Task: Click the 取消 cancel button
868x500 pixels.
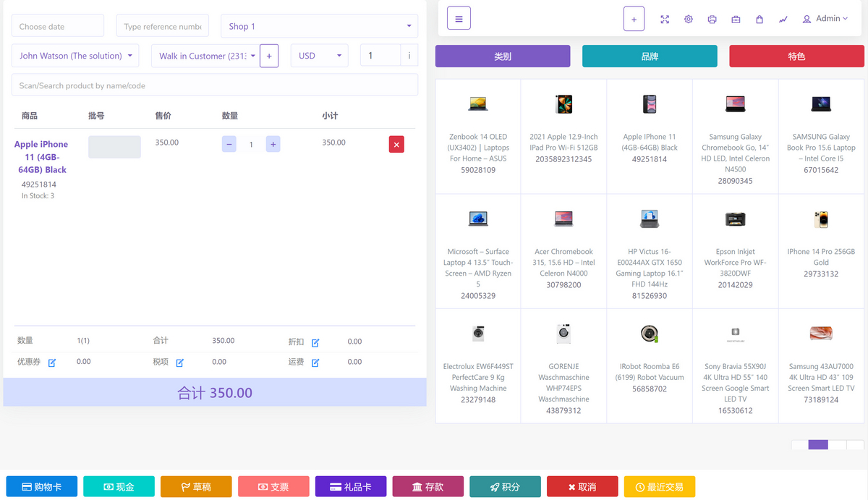Action: coord(582,487)
